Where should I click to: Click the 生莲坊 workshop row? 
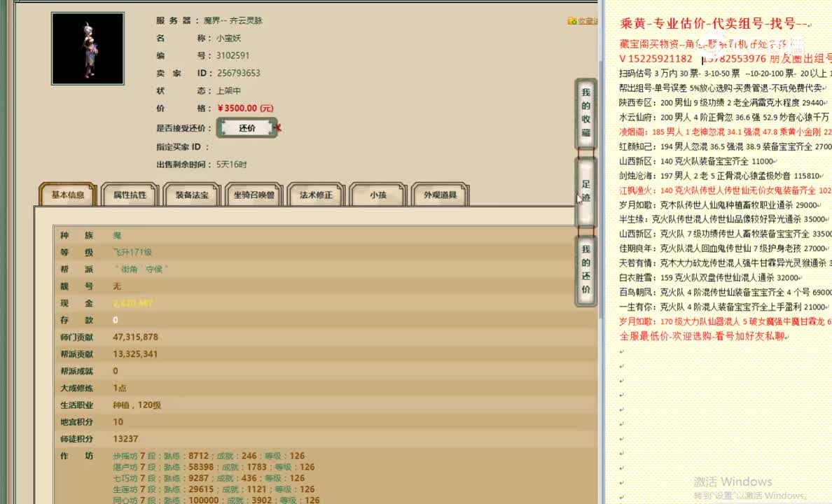(214, 489)
